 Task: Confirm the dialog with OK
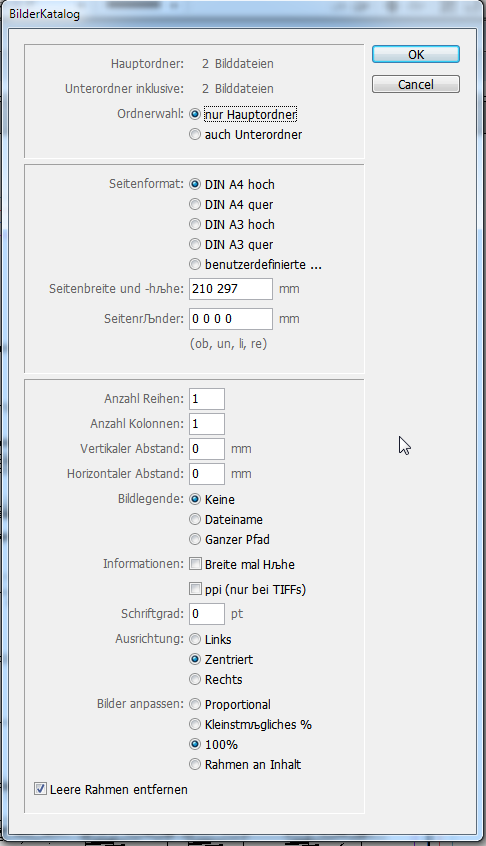click(415, 54)
